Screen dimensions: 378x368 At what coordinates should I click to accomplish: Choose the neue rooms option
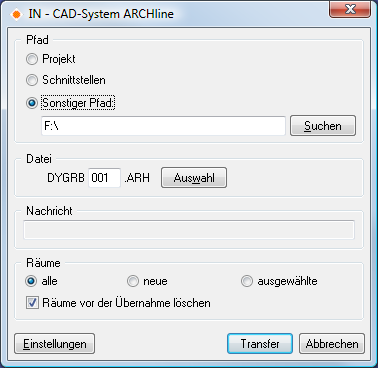133,281
